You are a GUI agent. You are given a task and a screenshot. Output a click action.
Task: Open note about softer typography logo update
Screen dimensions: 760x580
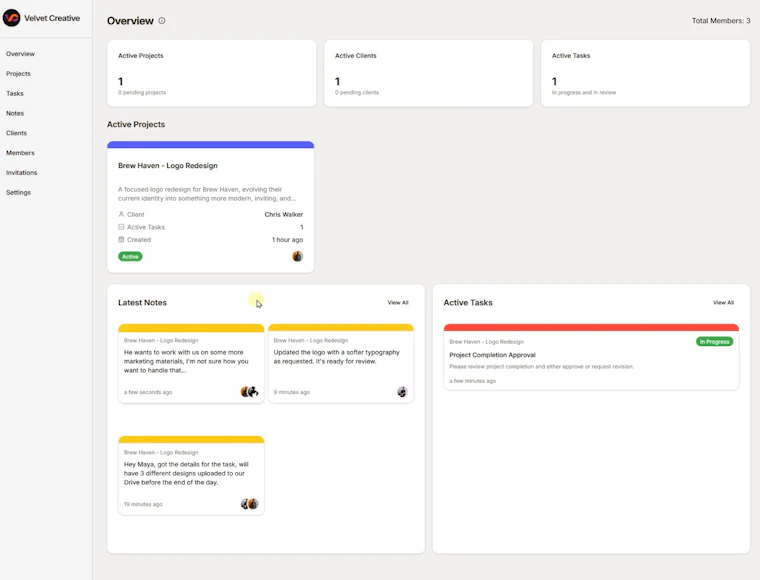[x=341, y=363]
